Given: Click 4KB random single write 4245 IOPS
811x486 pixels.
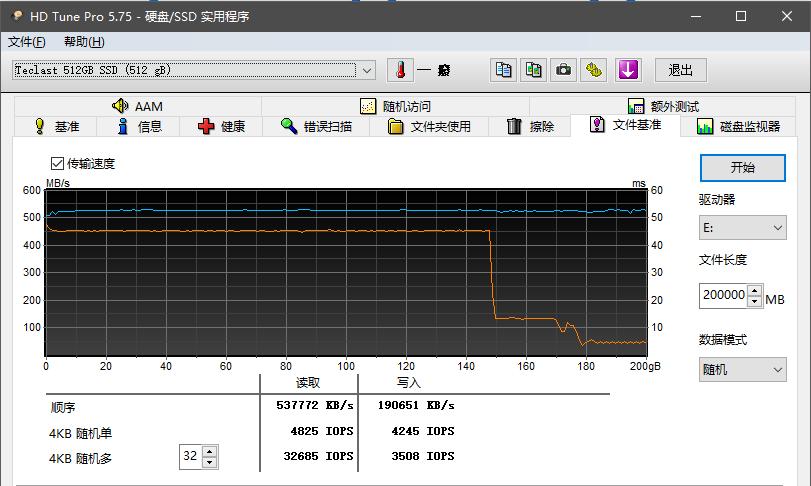Looking at the screenshot, I should [423, 431].
